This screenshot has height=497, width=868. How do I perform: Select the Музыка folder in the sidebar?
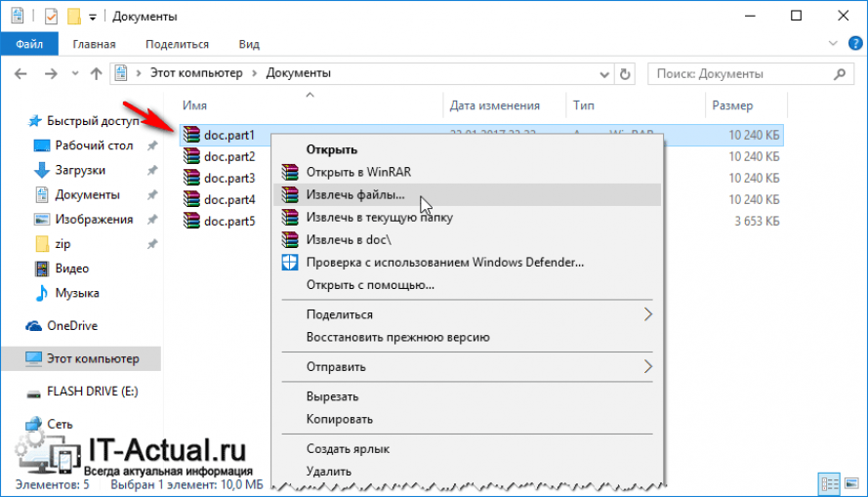pos(76,293)
